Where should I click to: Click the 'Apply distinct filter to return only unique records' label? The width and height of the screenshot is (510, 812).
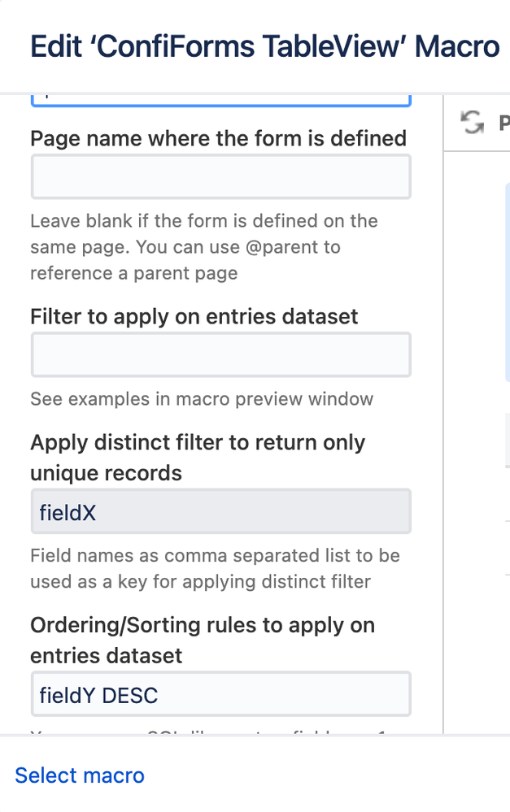pyautogui.click(x=198, y=458)
